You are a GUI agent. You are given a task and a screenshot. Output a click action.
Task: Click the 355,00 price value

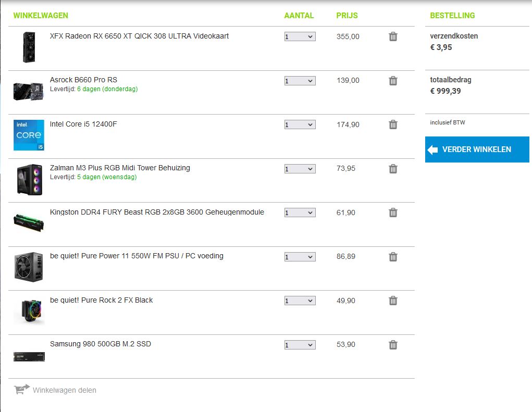[x=348, y=36]
